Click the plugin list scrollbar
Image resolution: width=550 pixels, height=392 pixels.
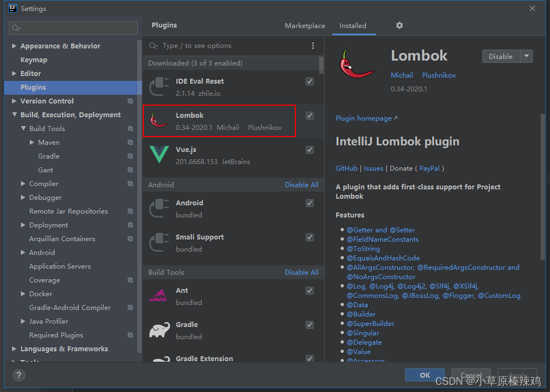tap(321, 66)
